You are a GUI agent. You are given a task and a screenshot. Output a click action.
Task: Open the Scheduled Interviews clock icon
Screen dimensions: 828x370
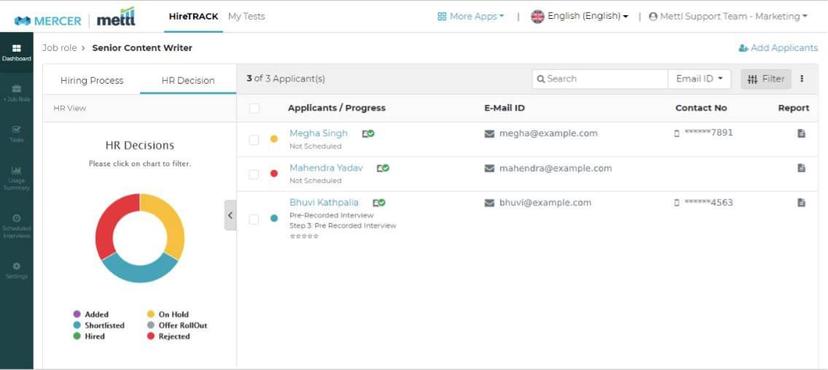pos(16,218)
